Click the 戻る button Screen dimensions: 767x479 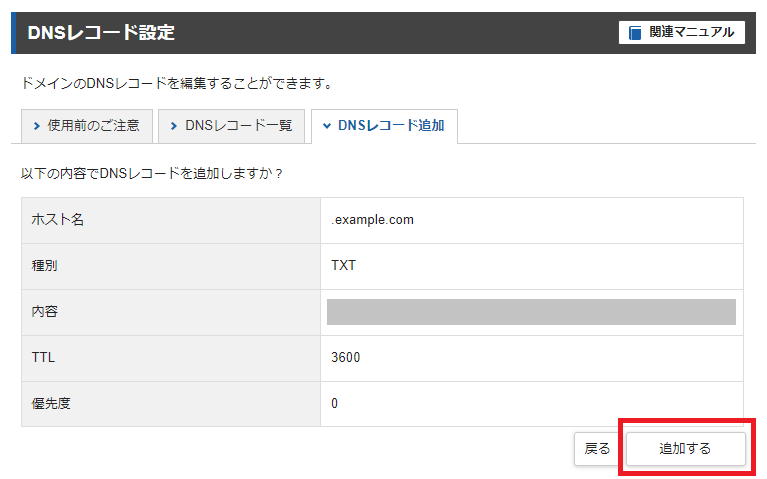click(597, 448)
